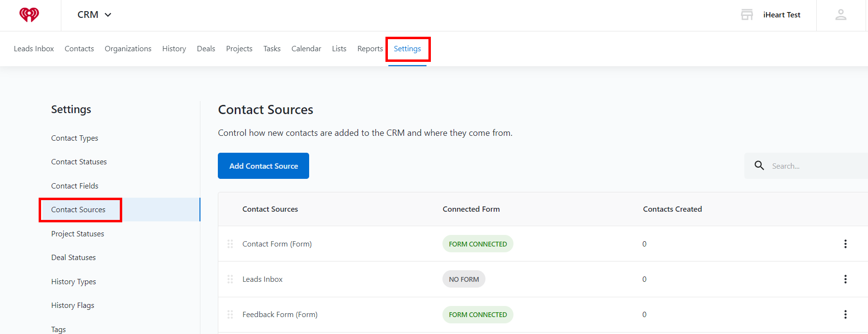The width and height of the screenshot is (868, 334).
Task: Select Contact Fields in settings sidebar
Action: click(75, 186)
